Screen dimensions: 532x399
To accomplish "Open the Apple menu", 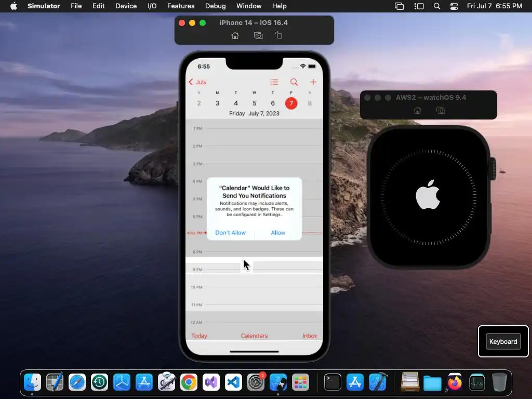I will [x=14, y=6].
